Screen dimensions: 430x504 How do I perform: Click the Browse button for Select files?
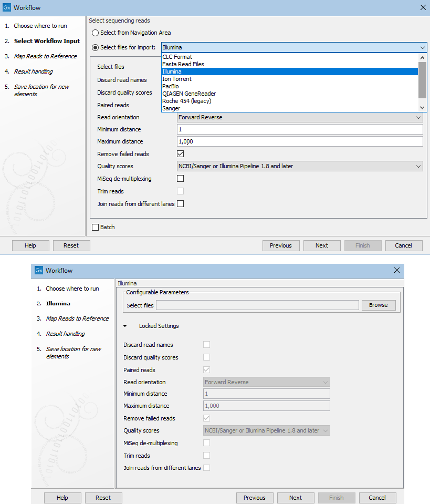(x=378, y=305)
